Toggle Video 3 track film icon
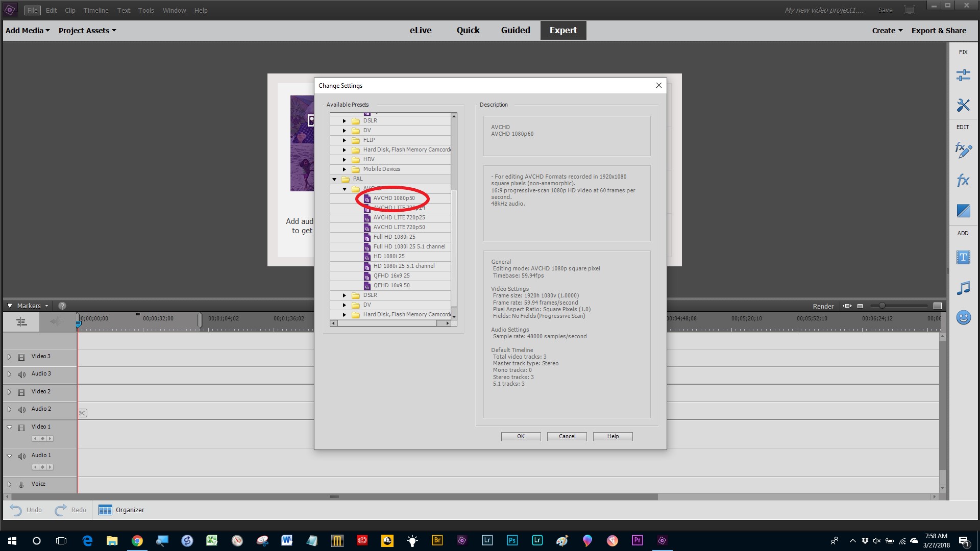 click(21, 357)
